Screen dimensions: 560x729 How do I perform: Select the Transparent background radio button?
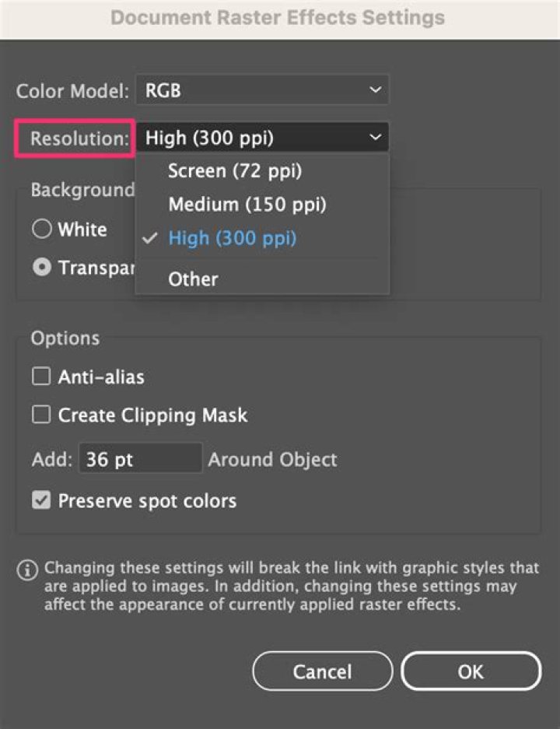41,268
